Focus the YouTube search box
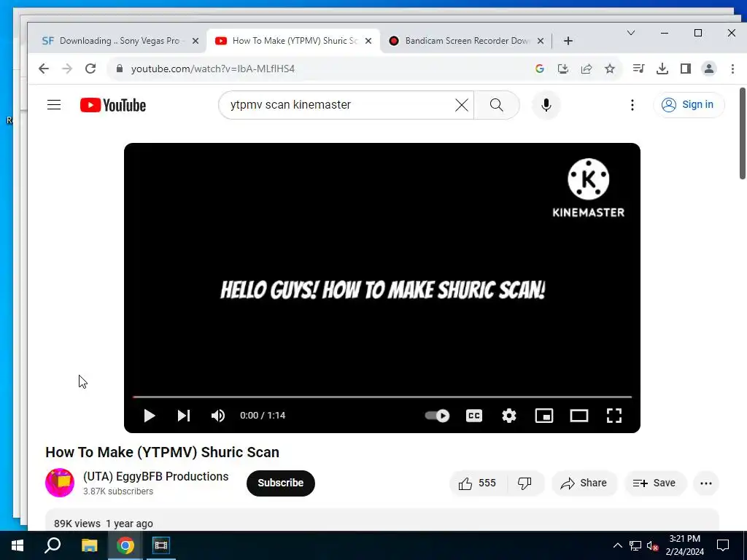747x560 pixels. point(338,105)
